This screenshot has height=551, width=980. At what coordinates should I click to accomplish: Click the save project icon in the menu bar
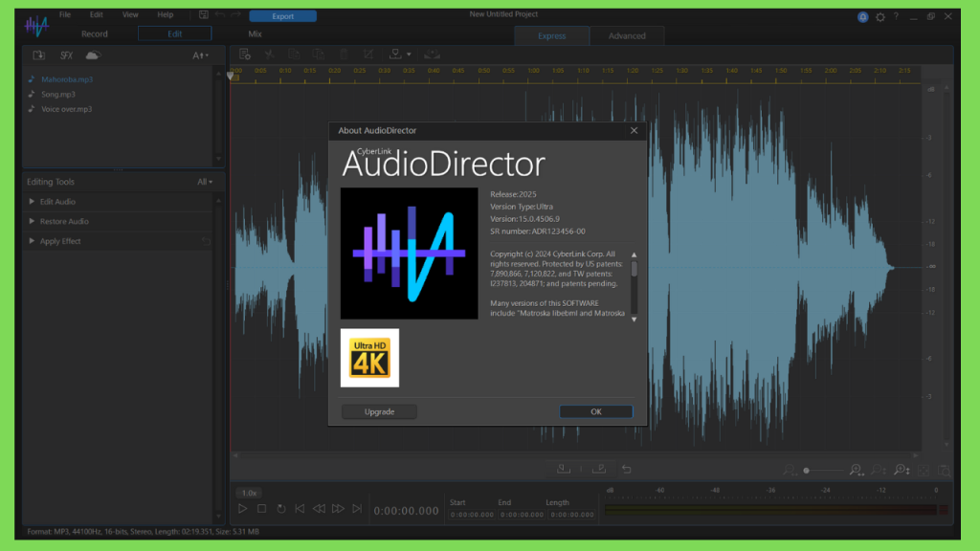point(204,15)
